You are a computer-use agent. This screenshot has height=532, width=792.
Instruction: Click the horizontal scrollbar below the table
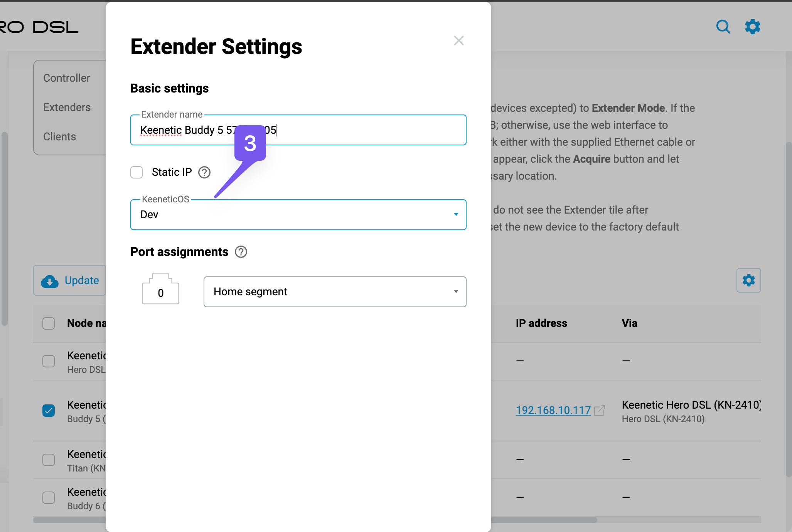pos(540,520)
